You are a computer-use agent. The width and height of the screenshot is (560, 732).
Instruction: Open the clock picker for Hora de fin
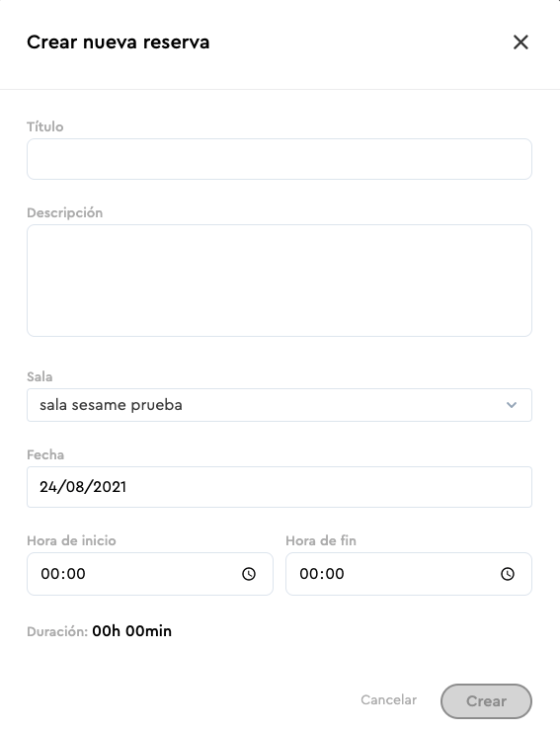tap(508, 574)
